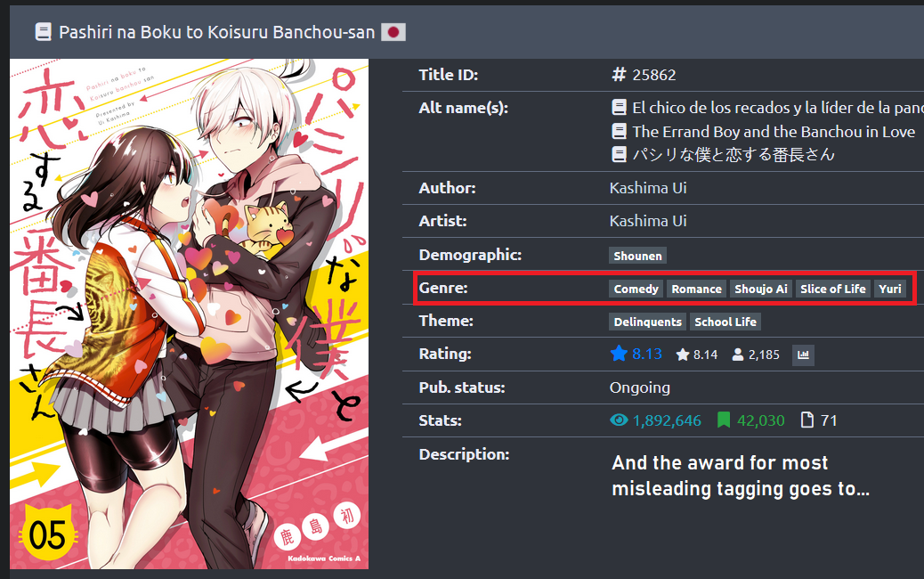Select the Romance genre tag

(696, 289)
